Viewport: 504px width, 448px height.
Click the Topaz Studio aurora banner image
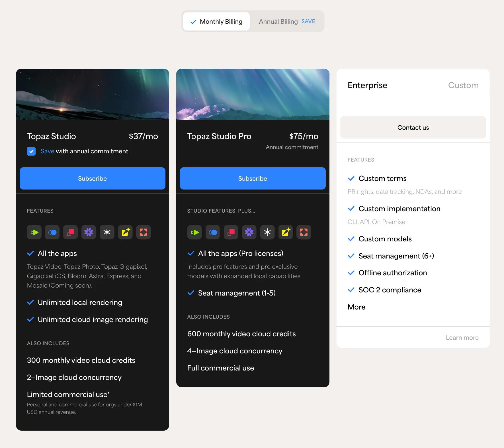click(93, 94)
